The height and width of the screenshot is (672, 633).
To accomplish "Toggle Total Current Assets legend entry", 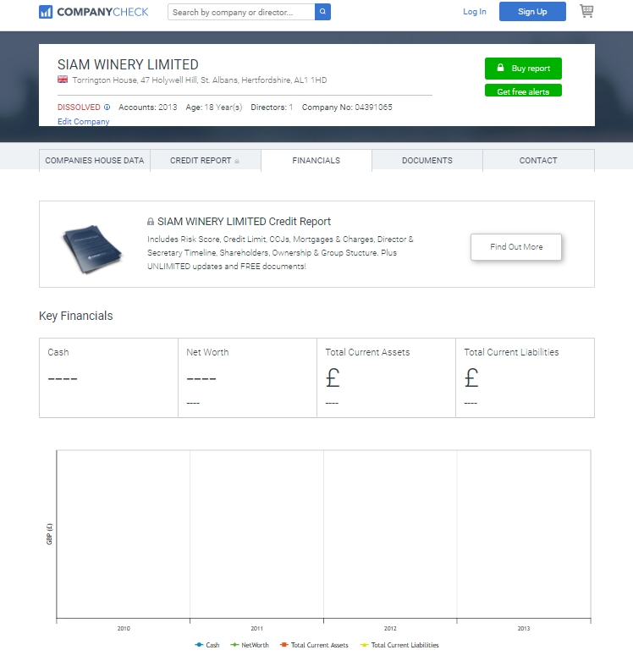I will pos(314,645).
